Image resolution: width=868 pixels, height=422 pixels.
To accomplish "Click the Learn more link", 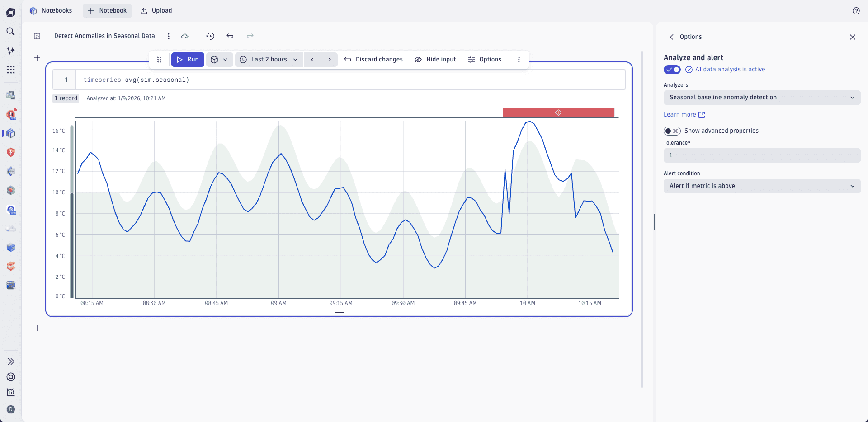I will [x=680, y=114].
